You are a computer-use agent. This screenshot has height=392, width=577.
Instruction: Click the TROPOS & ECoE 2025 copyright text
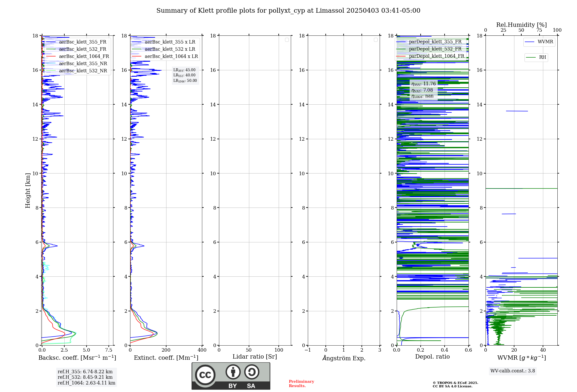pyautogui.click(x=455, y=383)
